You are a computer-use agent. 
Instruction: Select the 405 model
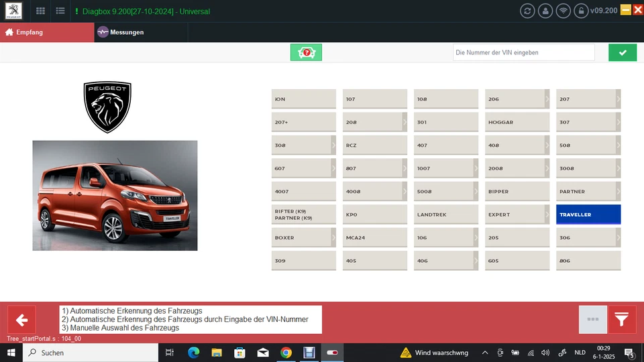coord(374,261)
